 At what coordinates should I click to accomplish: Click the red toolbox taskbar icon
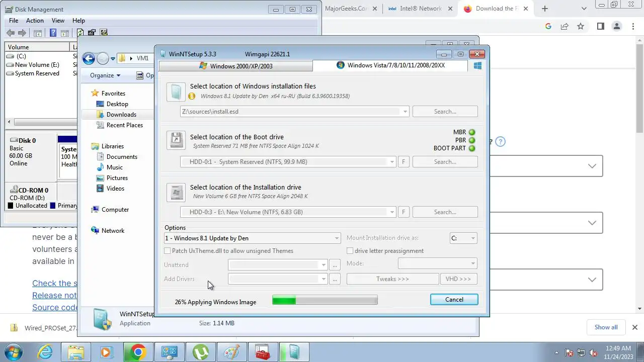pos(263,352)
